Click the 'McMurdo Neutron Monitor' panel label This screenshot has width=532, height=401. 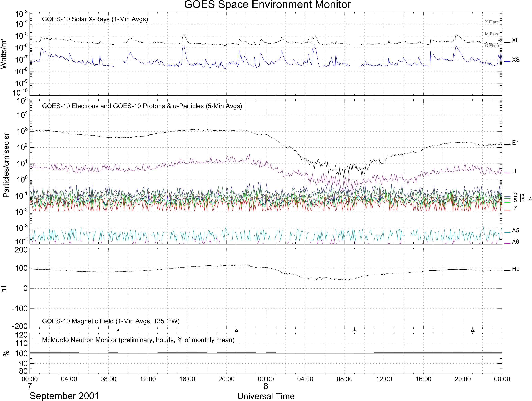pos(138,340)
